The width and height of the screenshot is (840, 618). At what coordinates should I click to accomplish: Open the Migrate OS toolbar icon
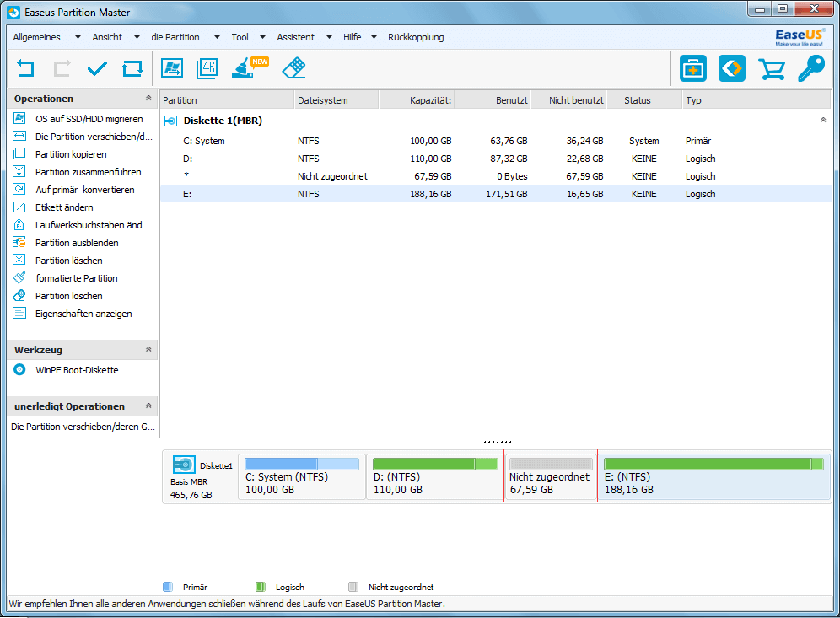coord(171,68)
